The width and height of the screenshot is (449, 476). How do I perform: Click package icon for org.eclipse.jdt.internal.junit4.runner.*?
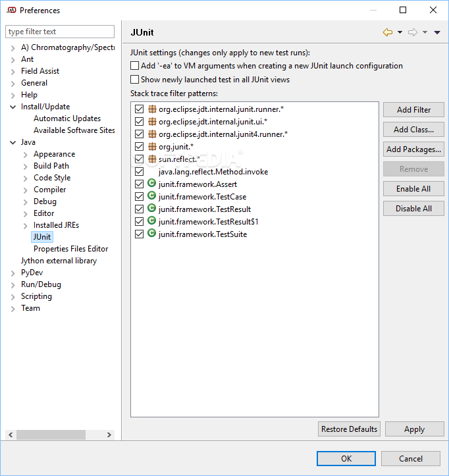[152, 134]
